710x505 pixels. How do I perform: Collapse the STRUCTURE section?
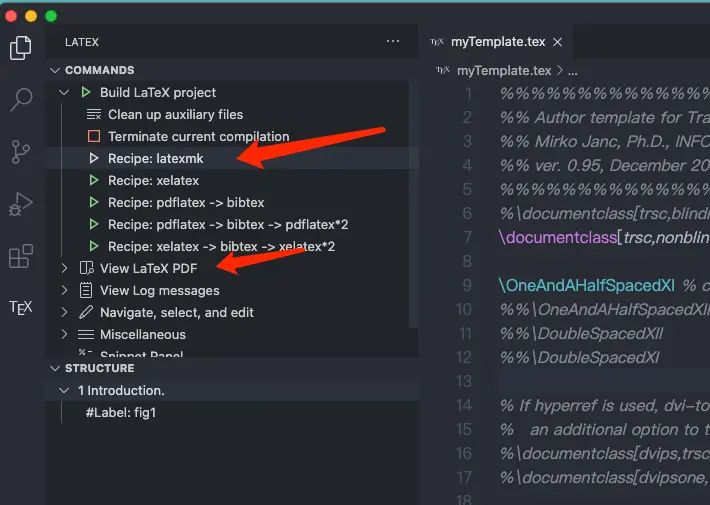55,368
